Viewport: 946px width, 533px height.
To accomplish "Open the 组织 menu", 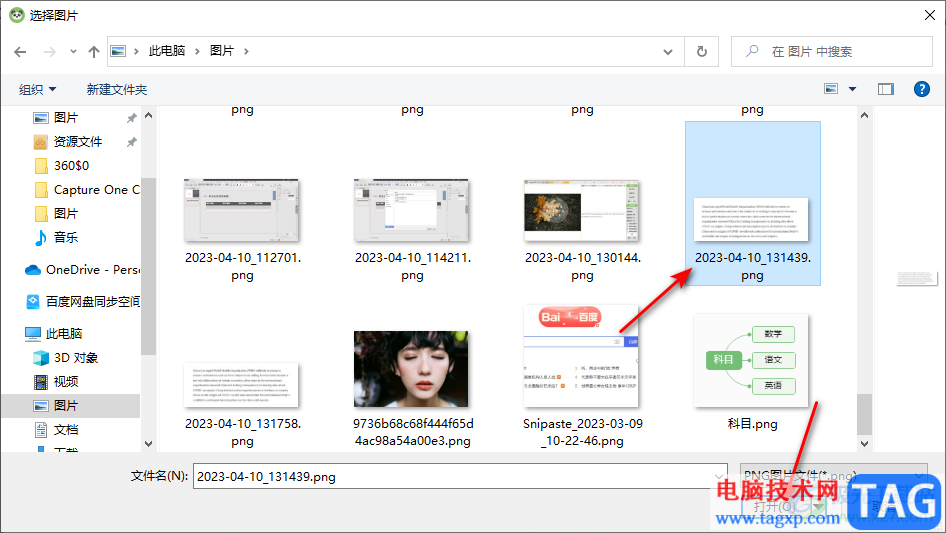I will pos(37,89).
